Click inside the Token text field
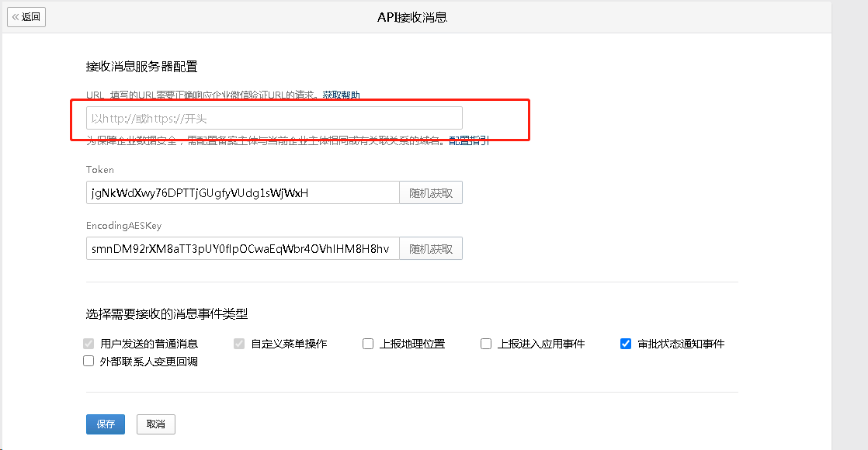Screen dimensions: 868x450 coord(242,193)
